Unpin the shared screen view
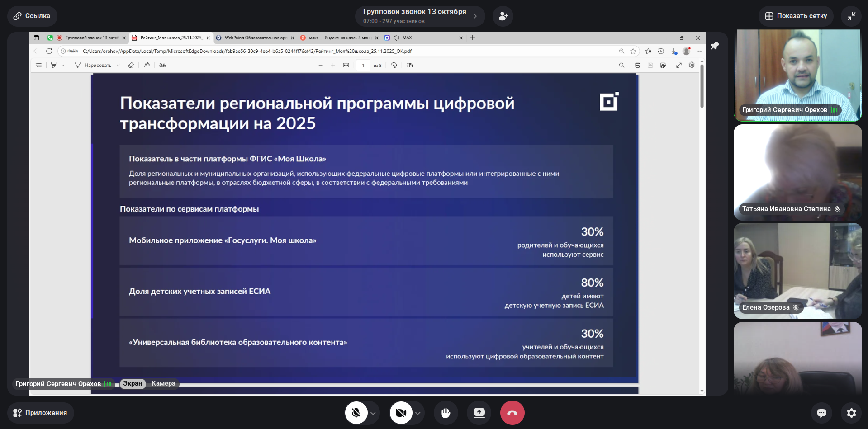Viewport: 868px width, 429px height. [x=715, y=46]
